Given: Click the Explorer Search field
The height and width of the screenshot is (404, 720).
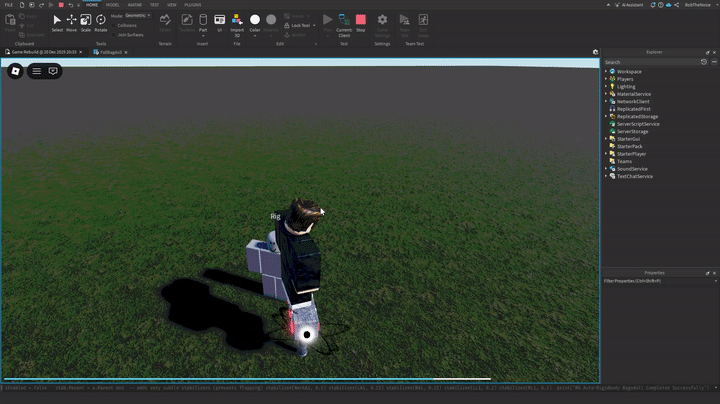Looking at the screenshot, I should point(650,62).
